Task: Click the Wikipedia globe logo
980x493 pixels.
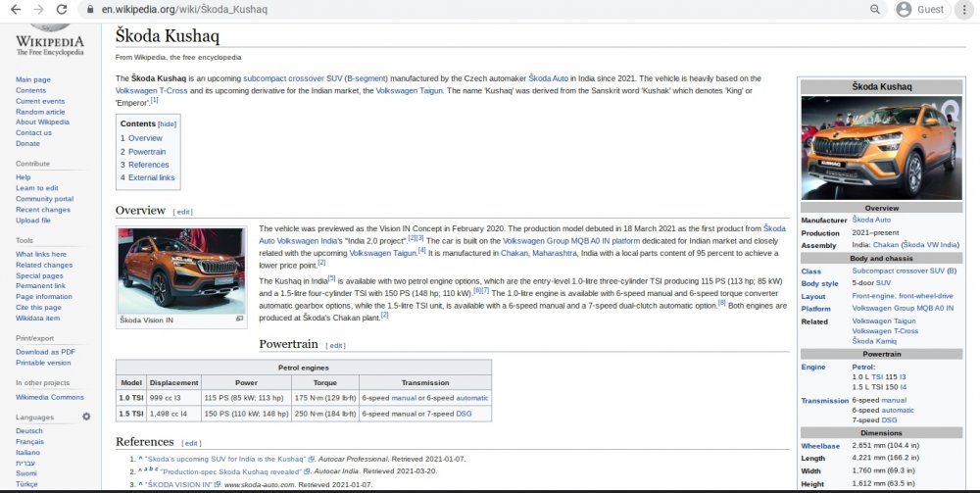Action: click(x=49, y=27)
